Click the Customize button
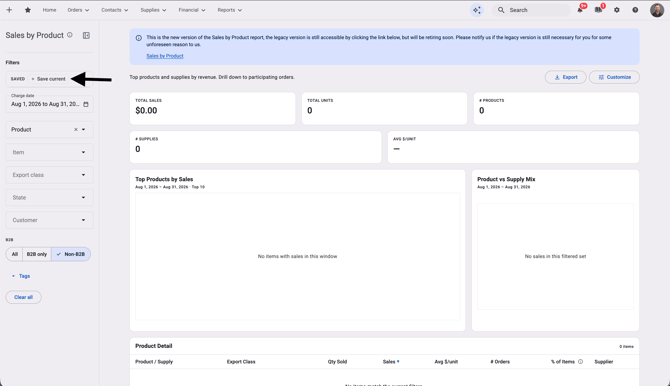This screenshot has height=386, width=670. (614, 77)
